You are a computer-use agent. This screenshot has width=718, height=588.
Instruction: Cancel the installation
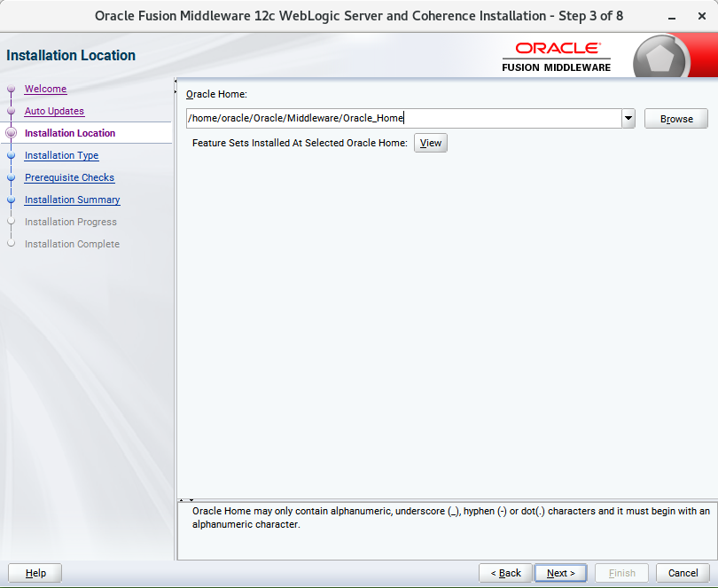click(683, 573)
